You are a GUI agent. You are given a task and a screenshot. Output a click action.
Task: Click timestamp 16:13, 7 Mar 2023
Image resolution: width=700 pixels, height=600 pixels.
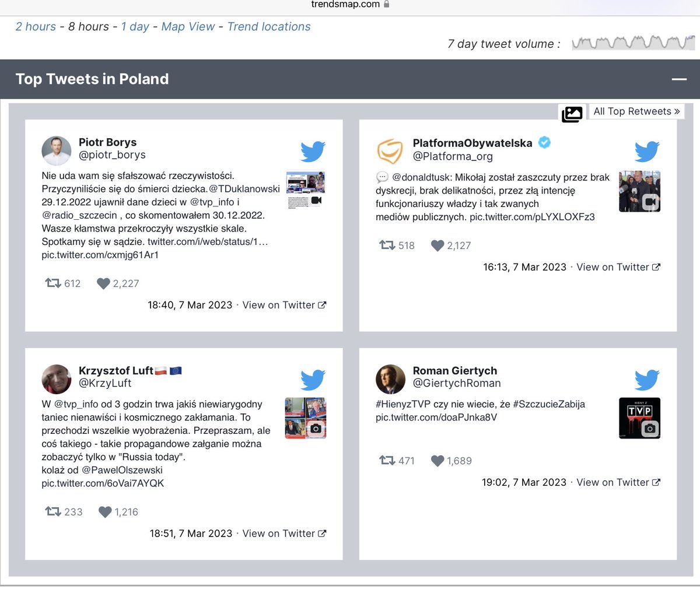[524, 267]
